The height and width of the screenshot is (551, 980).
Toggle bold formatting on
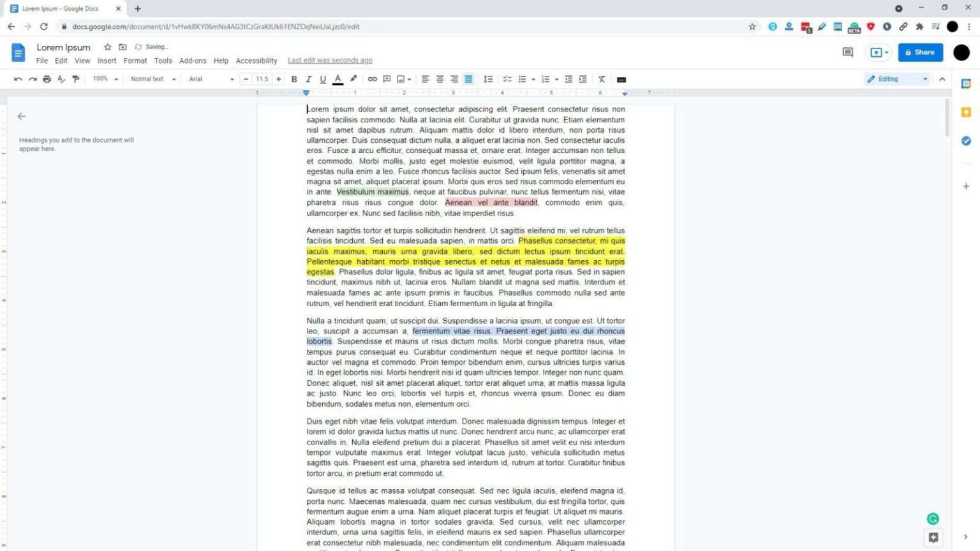[x=293, y=78]
